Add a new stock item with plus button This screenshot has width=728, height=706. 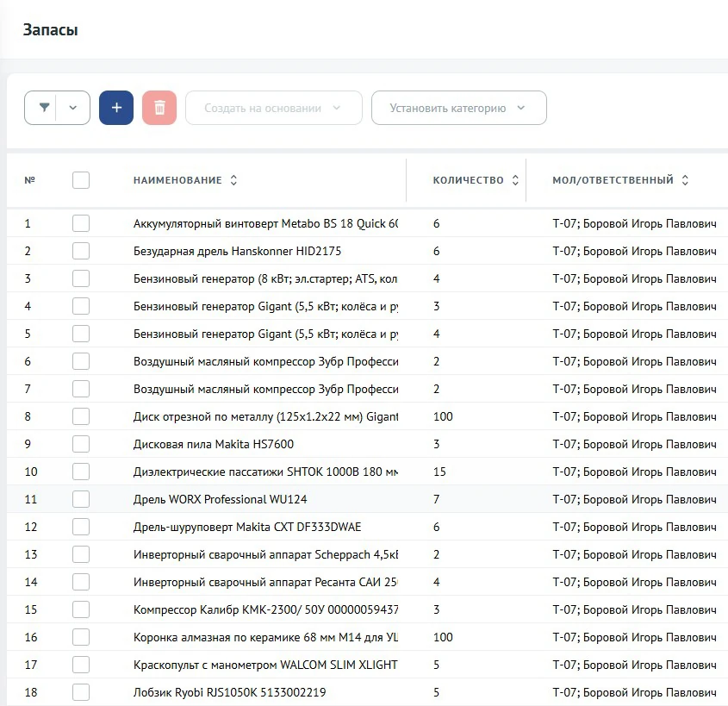pos(116,108)
